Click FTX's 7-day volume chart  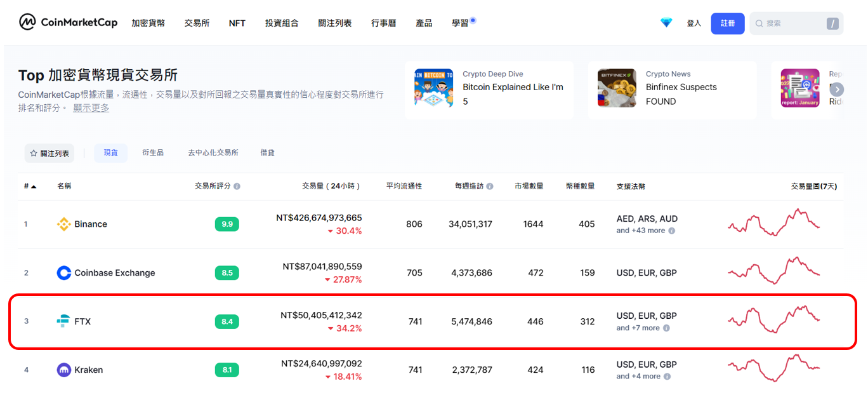coord(774,320)
